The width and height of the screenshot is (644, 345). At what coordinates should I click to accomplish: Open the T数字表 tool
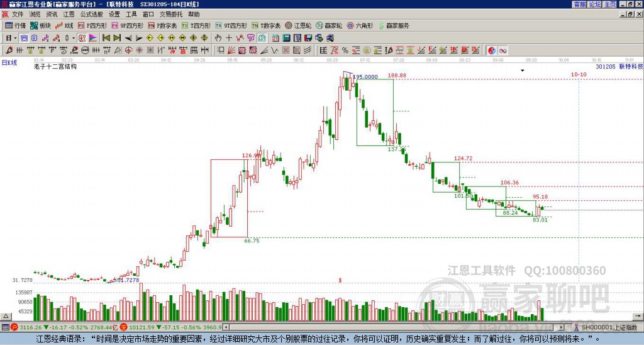click(266, 25)
